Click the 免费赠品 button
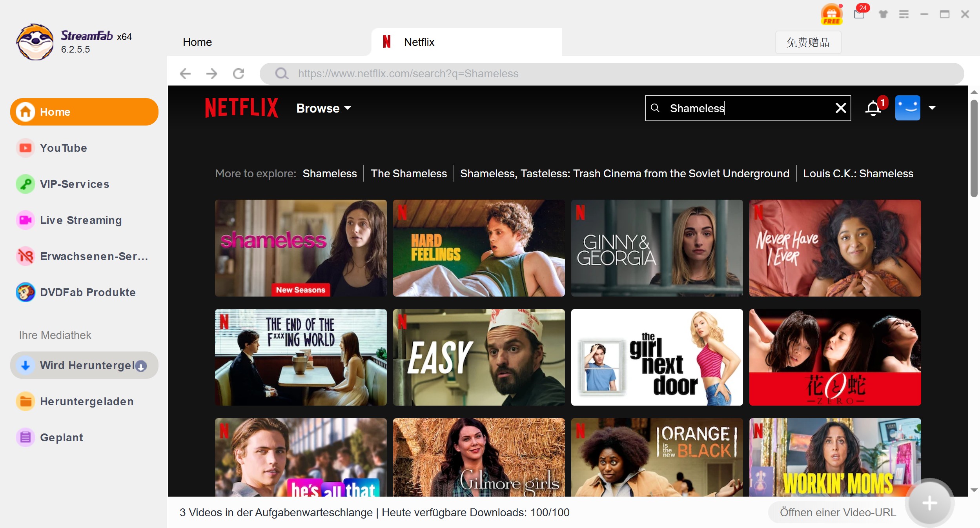This screenshot has width=980, height=528. [808, 42]
